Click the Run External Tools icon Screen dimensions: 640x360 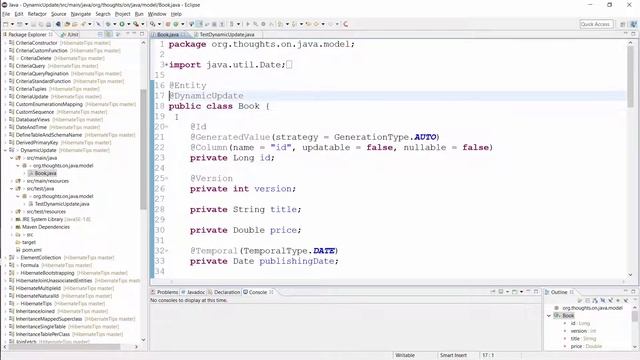coord(136,24)
